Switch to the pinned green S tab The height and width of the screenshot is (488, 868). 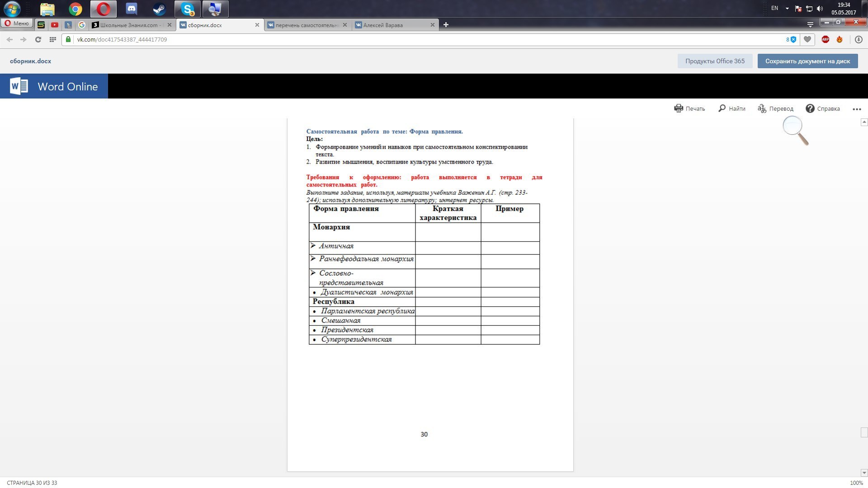[x=41, y=25]
